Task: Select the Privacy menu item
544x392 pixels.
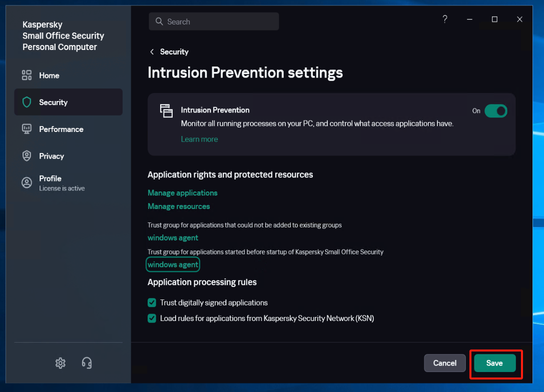Action: tap(52, 156)
